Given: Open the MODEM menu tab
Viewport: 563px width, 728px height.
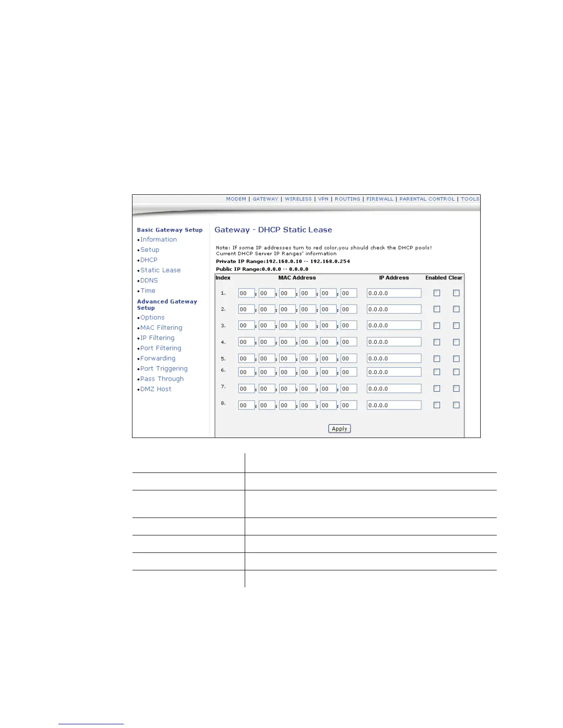Looking at the screenshot, I should [236, 199].
